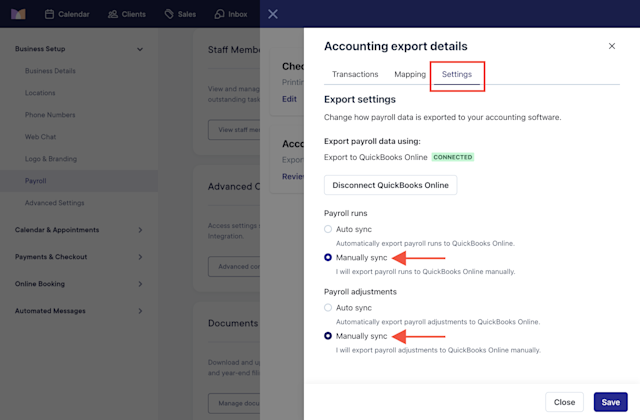Click the Export settings heading
This screenshot has height=420, width=640.
coord(360,100)
